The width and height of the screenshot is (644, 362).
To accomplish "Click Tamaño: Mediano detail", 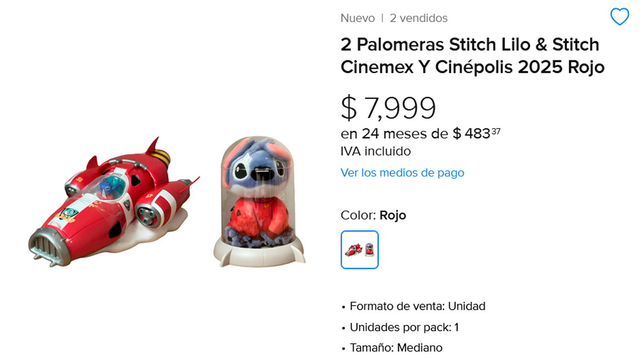I will (396, 347).
